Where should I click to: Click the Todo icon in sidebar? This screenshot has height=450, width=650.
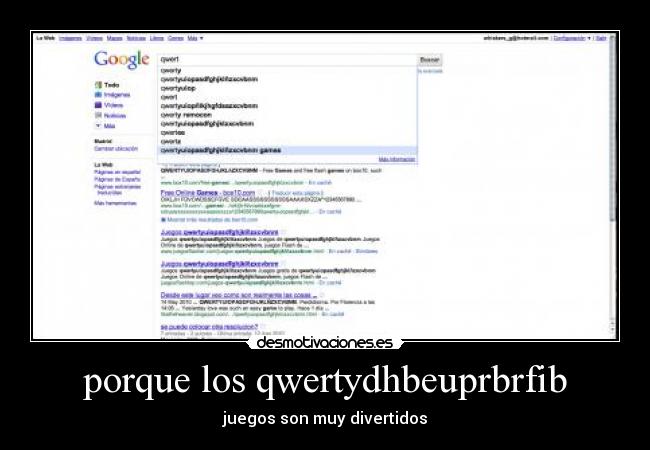[98, 85]
